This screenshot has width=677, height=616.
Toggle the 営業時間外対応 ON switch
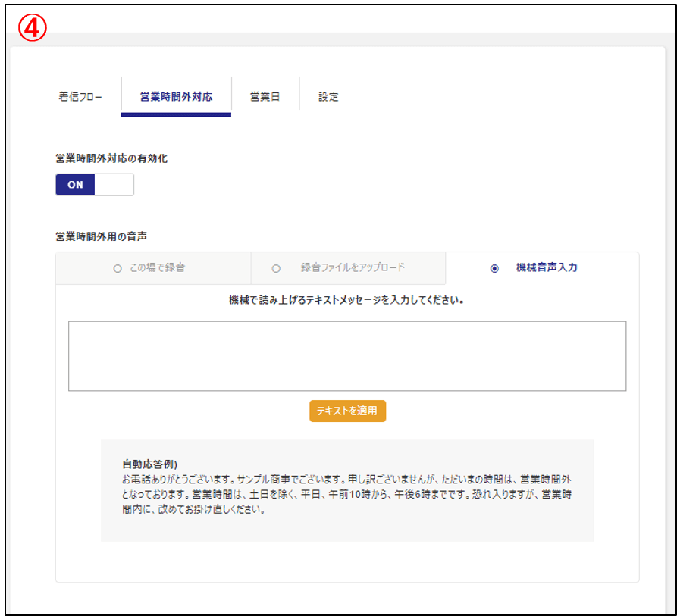coord(95,185)
